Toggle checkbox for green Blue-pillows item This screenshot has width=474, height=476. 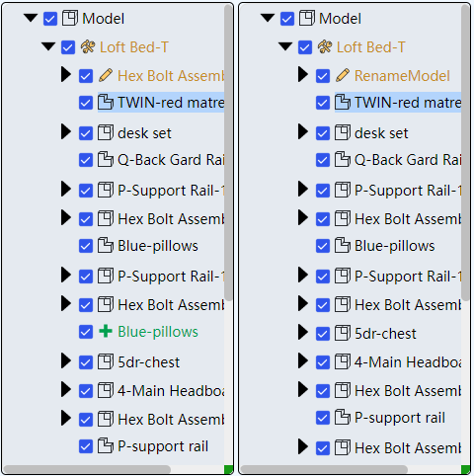coord(86,332)
